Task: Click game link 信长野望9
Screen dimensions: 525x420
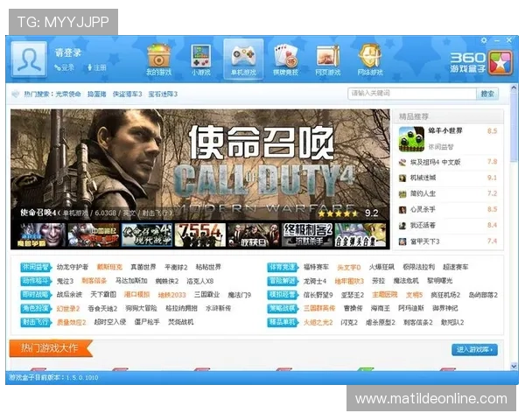Action: [x=318, y=295]
